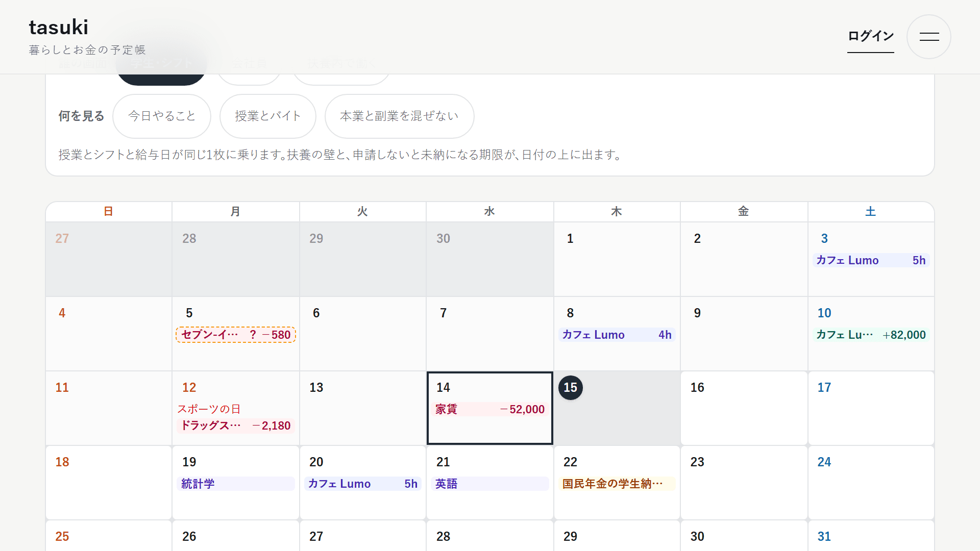Open the セブン-イ… −580 pending entry

pos(236,335)
